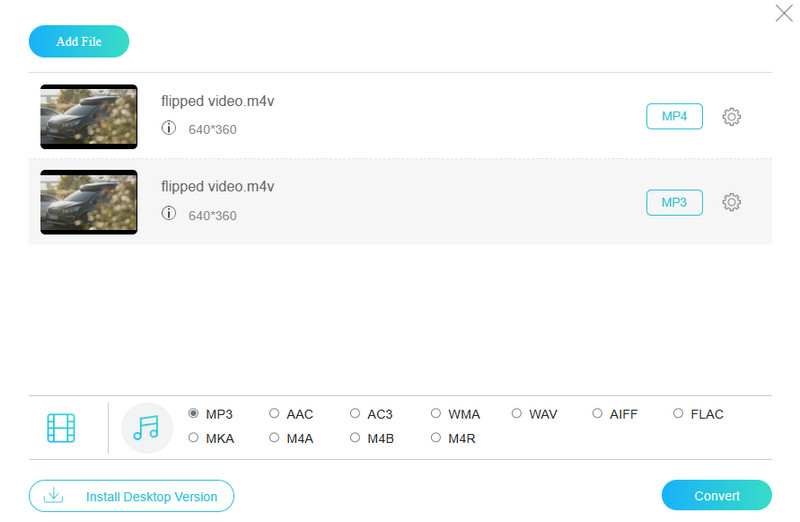Open MP3 format selector on second file
This screenshot has width=800, height=522.
(x=674, y=202)
